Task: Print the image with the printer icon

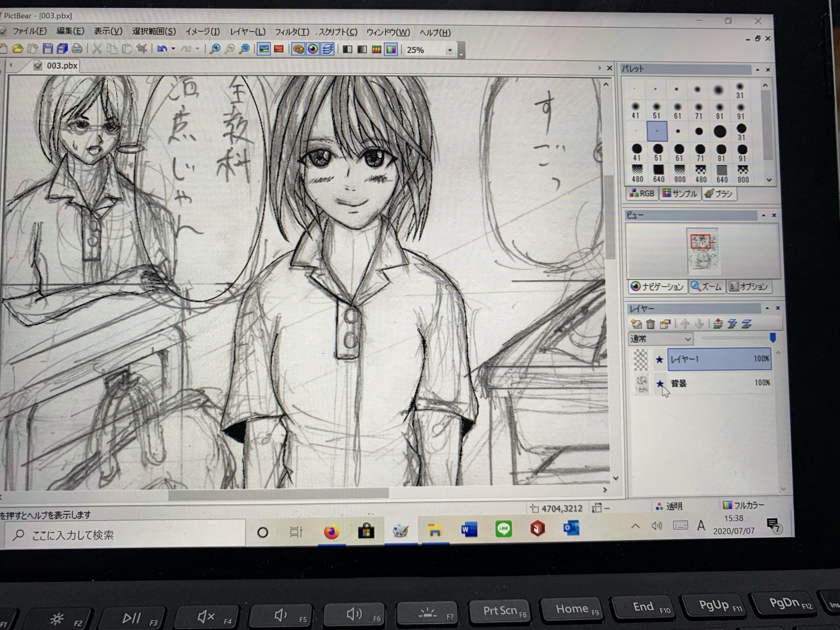Action: [77, 49]
